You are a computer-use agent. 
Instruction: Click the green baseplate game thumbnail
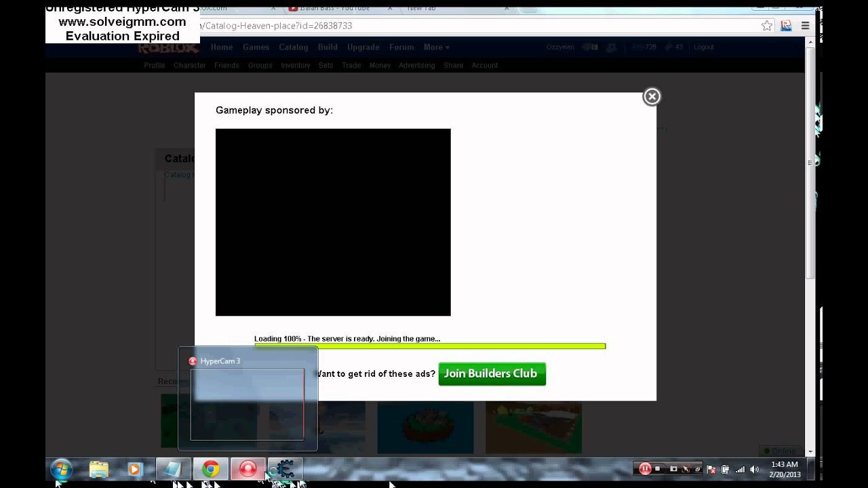point(534,427)
